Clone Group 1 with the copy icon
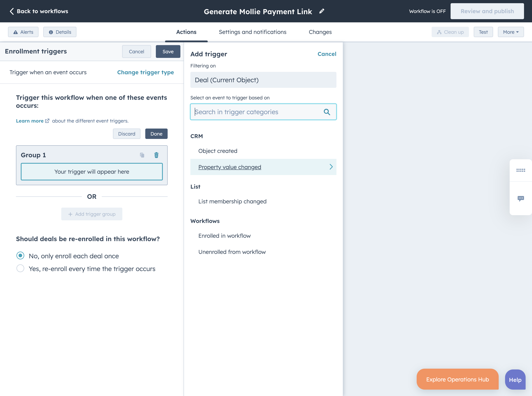Image resolution: width=532 pixels, height=396 pixels. click(142, 155)
